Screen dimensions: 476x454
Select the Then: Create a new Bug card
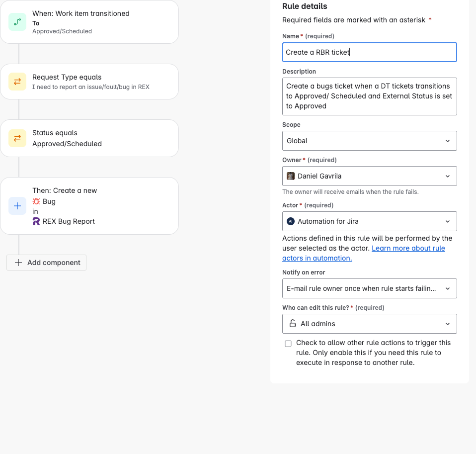[x=89, y=206]
